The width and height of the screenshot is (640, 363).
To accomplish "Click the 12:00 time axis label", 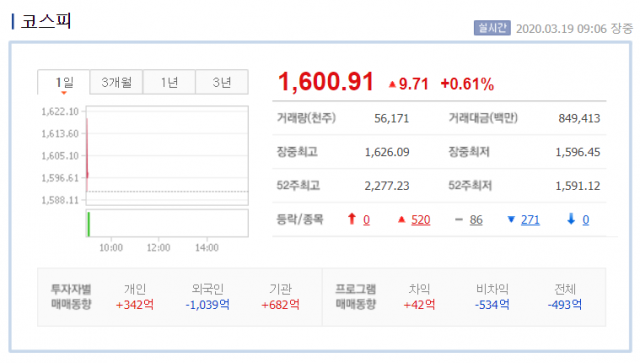I will pyautogui.click(x=158, y=248).
